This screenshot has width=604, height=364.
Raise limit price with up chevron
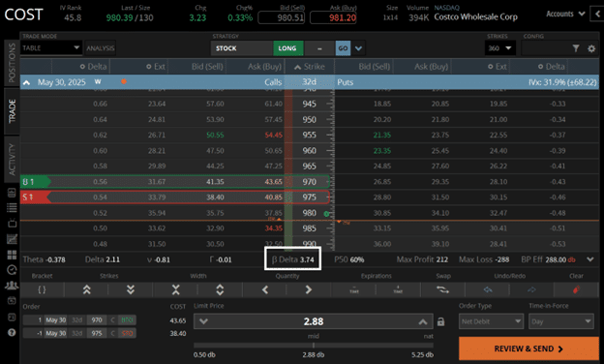click(x=423, y=321)
